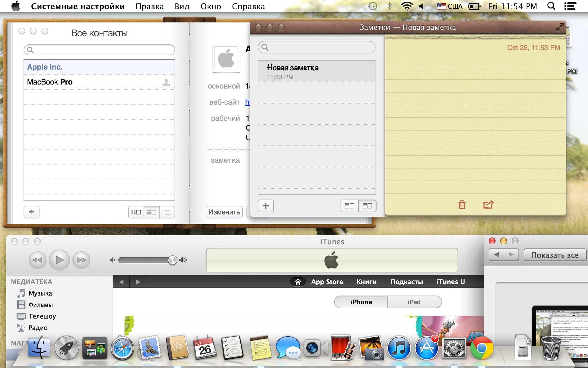The image size is (588, 368).
Task: Skip to previous track in iTunes
Action: (37, 260)
